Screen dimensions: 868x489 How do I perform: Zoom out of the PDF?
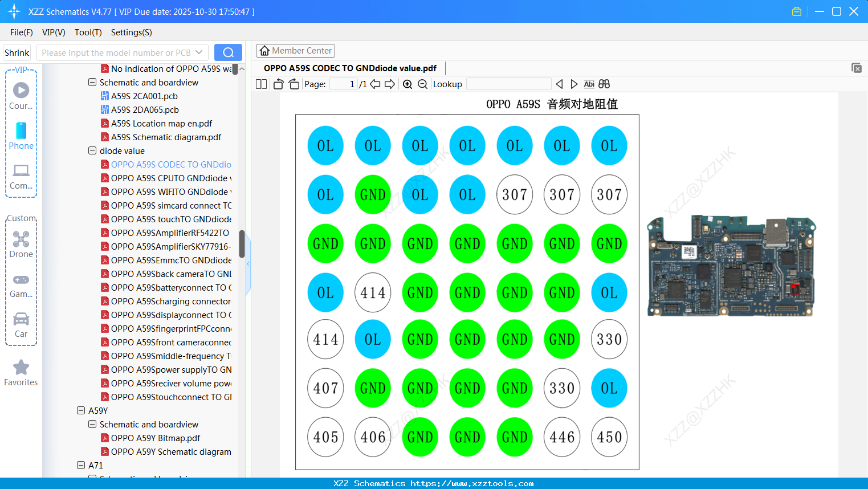(x=422, y=84)
